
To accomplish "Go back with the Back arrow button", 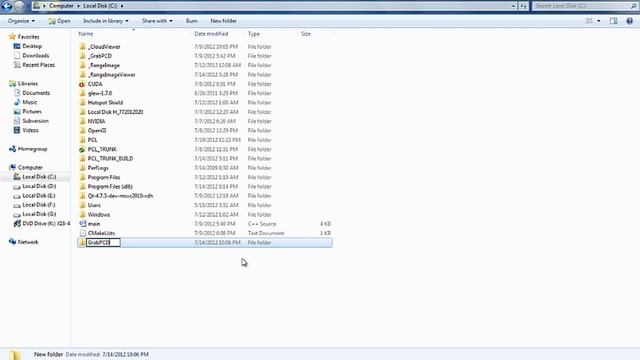I will tap(7, 6).
